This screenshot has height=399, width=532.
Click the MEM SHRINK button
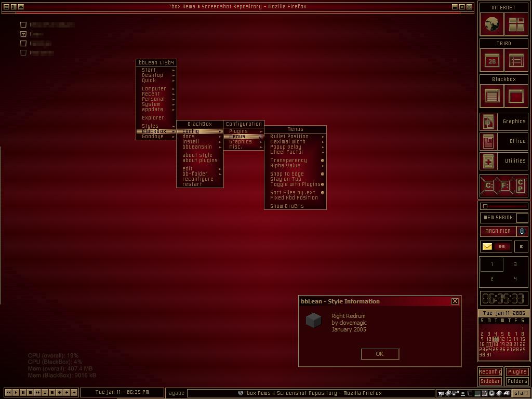(498, 218)
